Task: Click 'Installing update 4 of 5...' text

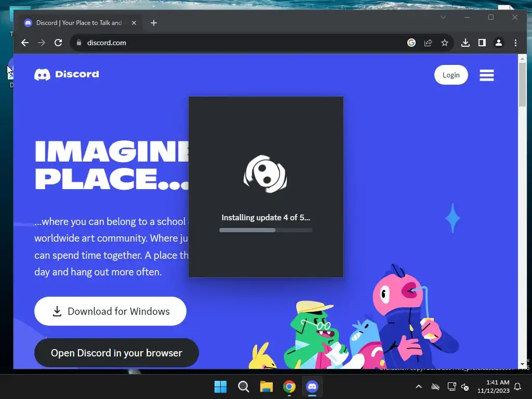Action: (265, 218)
